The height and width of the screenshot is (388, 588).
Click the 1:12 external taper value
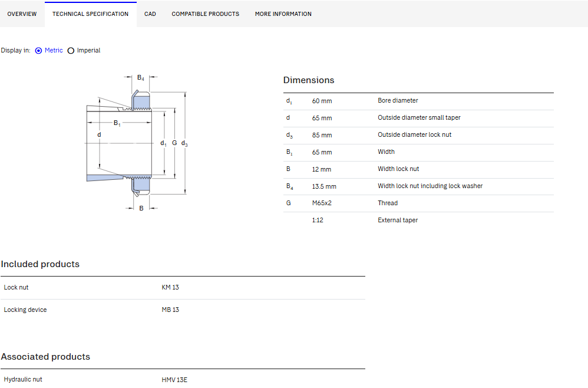click(318, 220)
